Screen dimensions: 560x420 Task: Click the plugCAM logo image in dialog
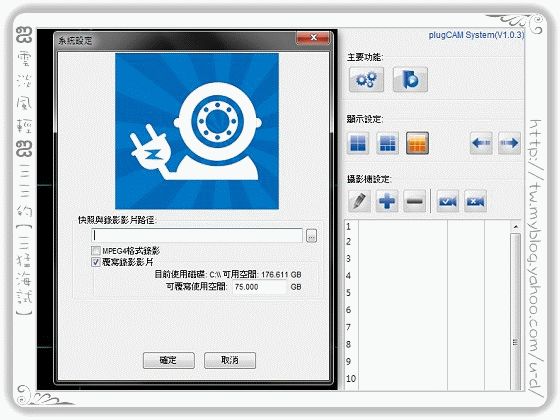coord(197,131)
